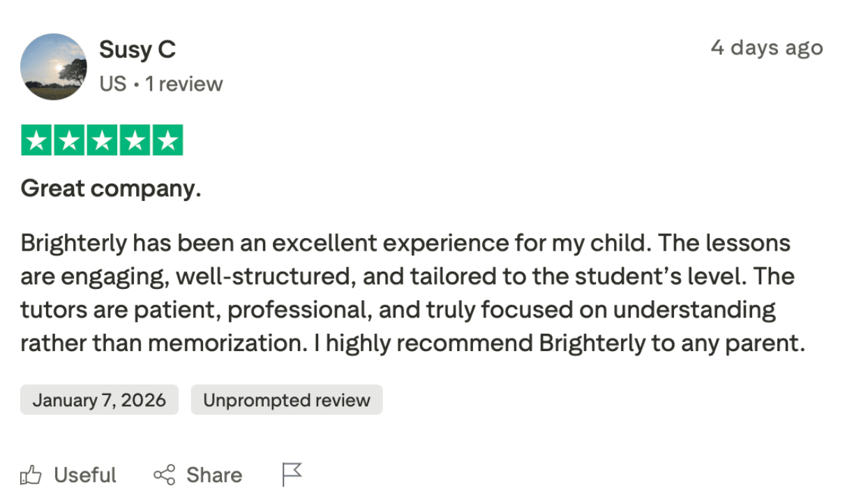Click the review title 'Great company.'
The width and height of the screenshot is (868, 497).
coord(111,188)
